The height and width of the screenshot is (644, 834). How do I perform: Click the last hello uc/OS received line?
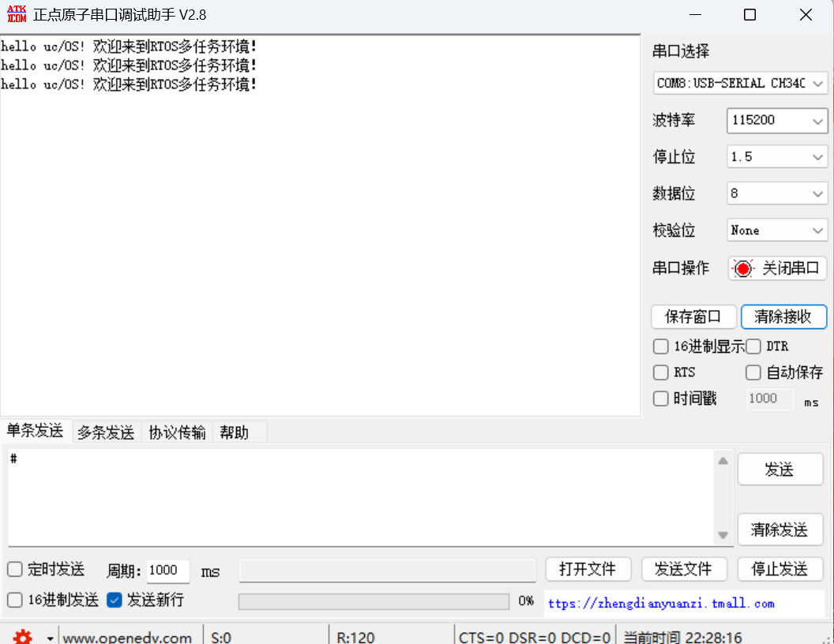tap(130, 84)
